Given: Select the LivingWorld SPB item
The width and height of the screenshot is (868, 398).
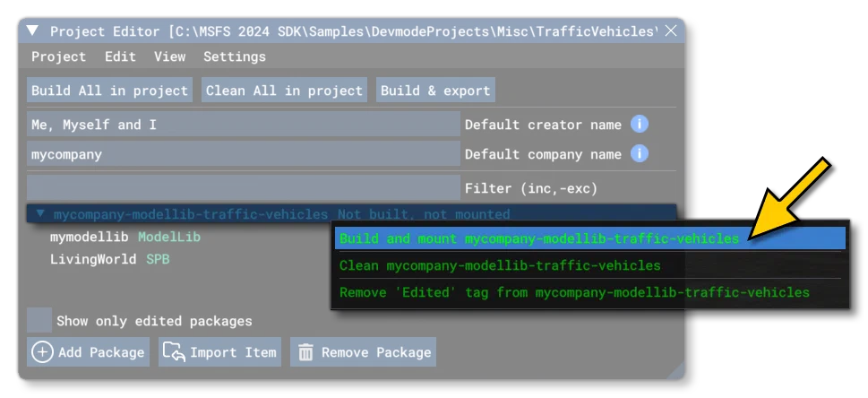Looking at the screenshot, I should [109, 259].
